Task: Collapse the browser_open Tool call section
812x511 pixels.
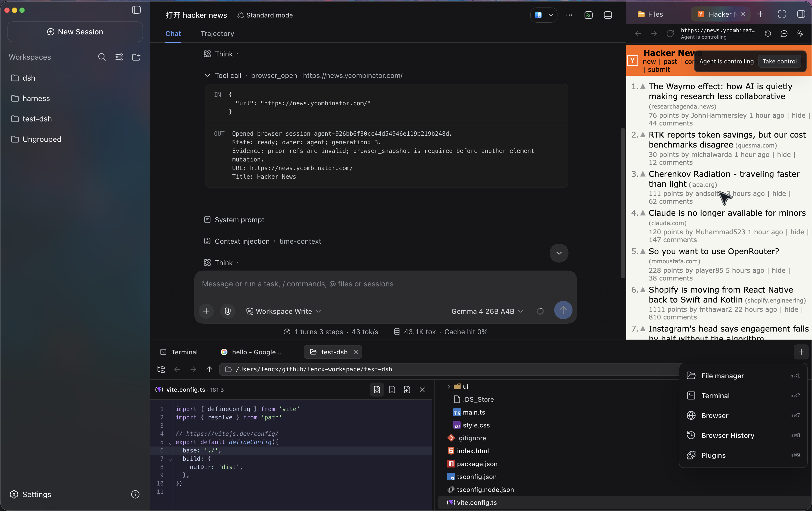Action: [207, 75]
